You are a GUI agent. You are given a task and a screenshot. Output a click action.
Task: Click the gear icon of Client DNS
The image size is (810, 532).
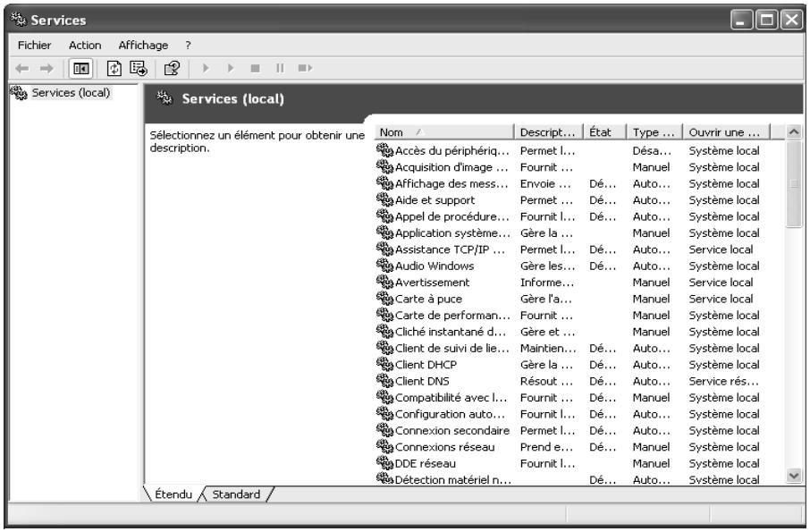click(x=384, y=381)
